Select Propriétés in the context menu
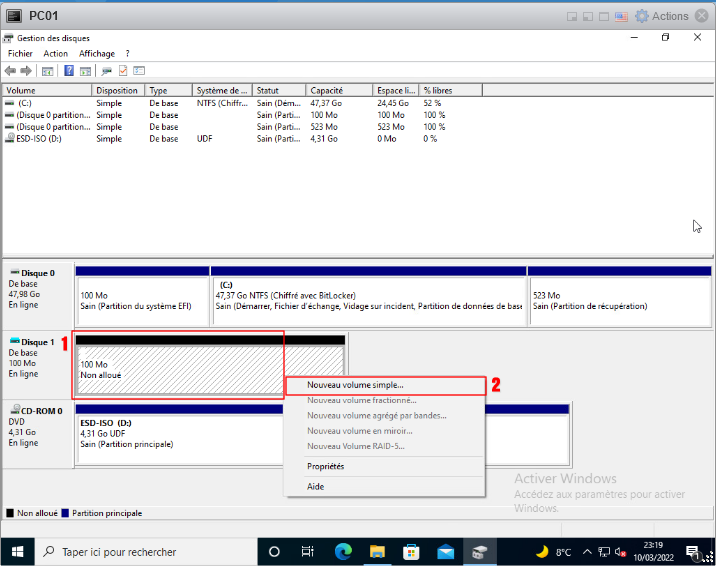 pyautogui.click(x=326, y=466)
